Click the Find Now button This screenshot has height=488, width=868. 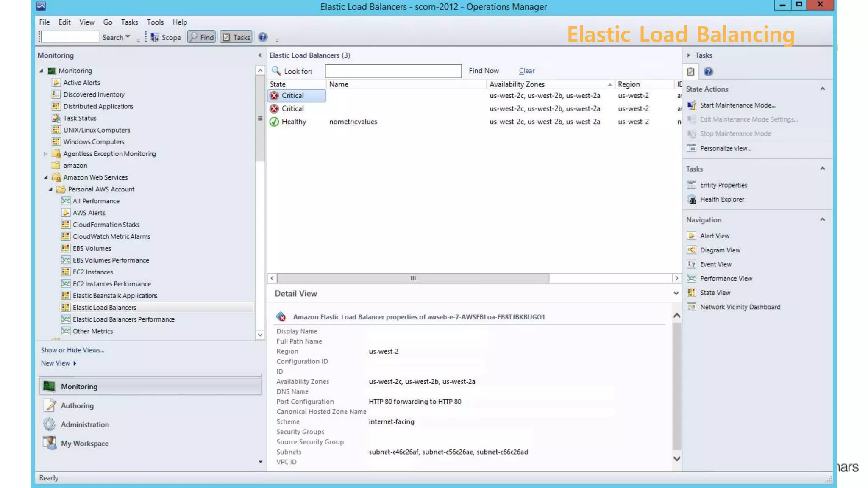click(x=484, y=71)
